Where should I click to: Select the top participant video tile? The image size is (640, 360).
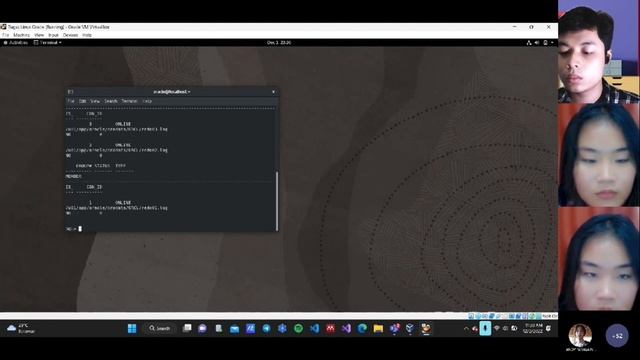click(599, 51)
